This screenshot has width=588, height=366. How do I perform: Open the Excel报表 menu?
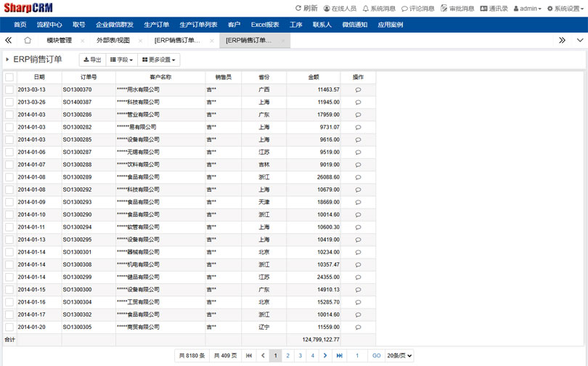point(265,25)
